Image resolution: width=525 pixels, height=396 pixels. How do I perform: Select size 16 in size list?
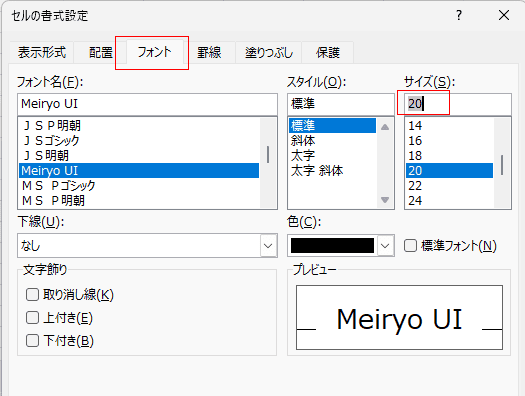pyautogui.click(x=449, y=141)
